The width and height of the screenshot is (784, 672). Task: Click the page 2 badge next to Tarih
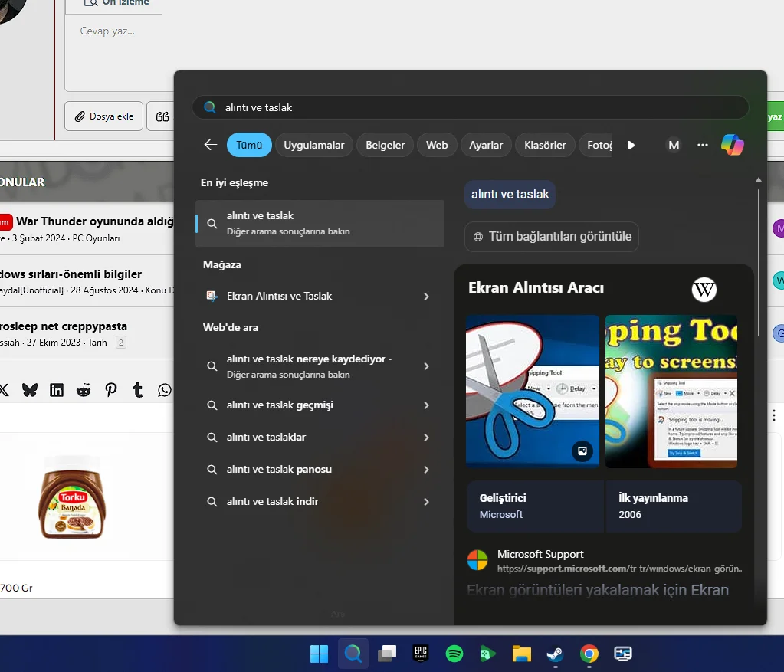pos(120,343)
